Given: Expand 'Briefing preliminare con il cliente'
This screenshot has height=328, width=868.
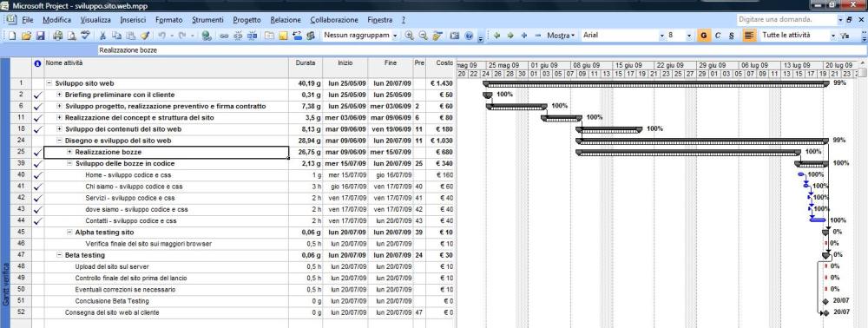Looking at the screenshot, I should [x=59, y=95].
